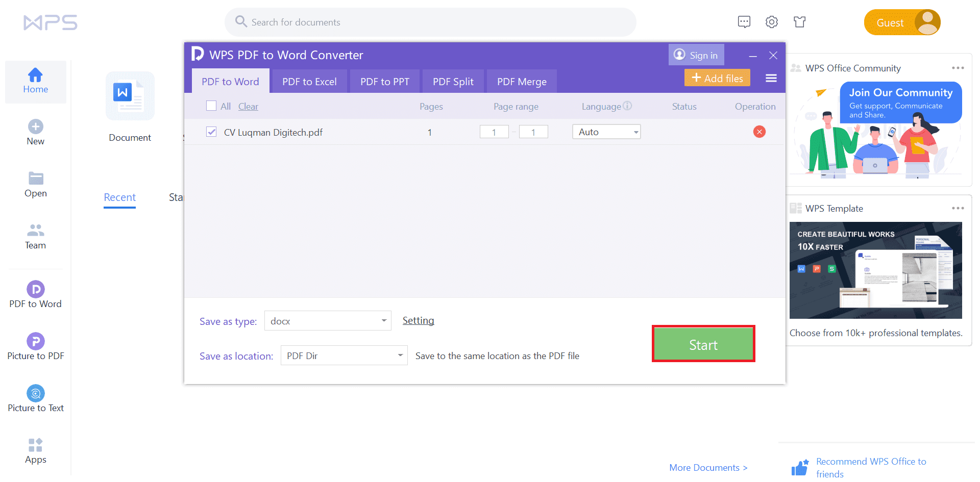Open the Language Auto dropdown
The width and height of the screenshot is (980, 482).
(x=606, y=132)
